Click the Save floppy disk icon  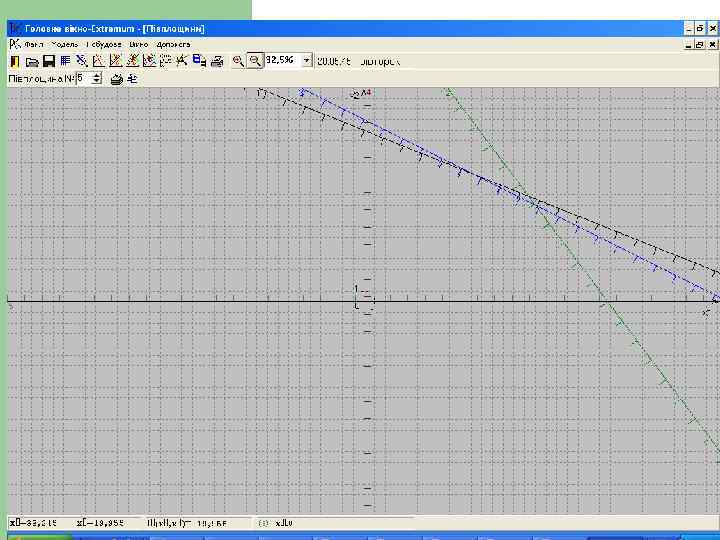tap(49, 61)
